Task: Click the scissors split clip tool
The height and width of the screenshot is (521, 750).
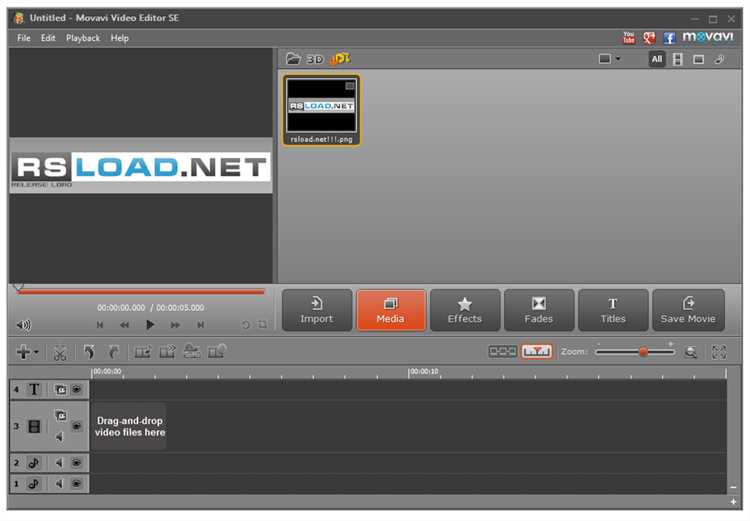Action: pos(60,352)
